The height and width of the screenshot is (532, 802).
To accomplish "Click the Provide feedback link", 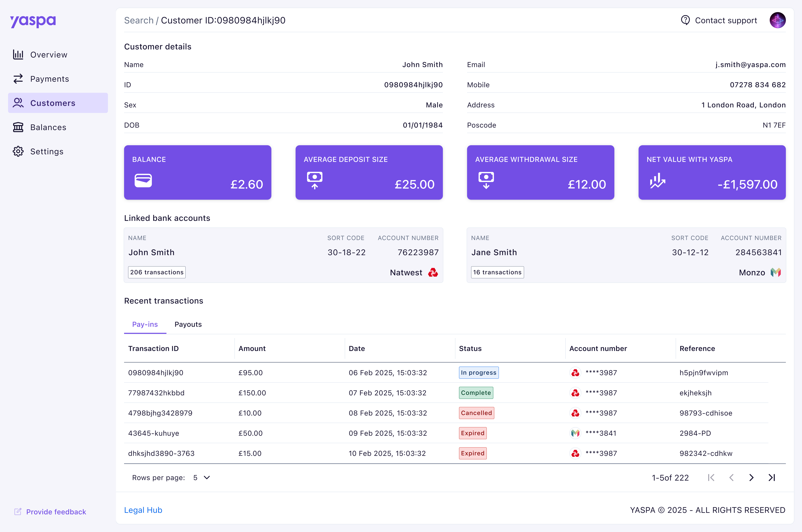I will 56,512.
